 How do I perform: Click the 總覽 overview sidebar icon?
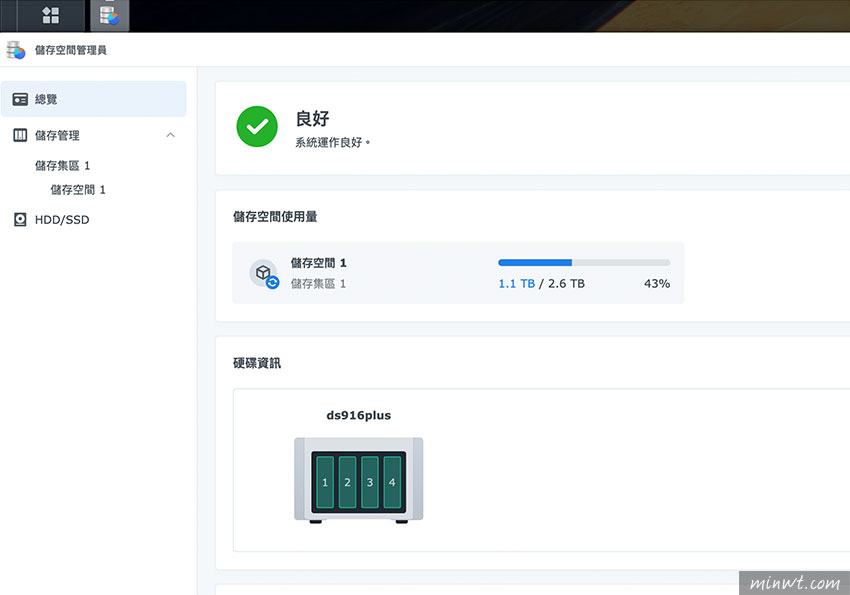[x=20, y=99]
